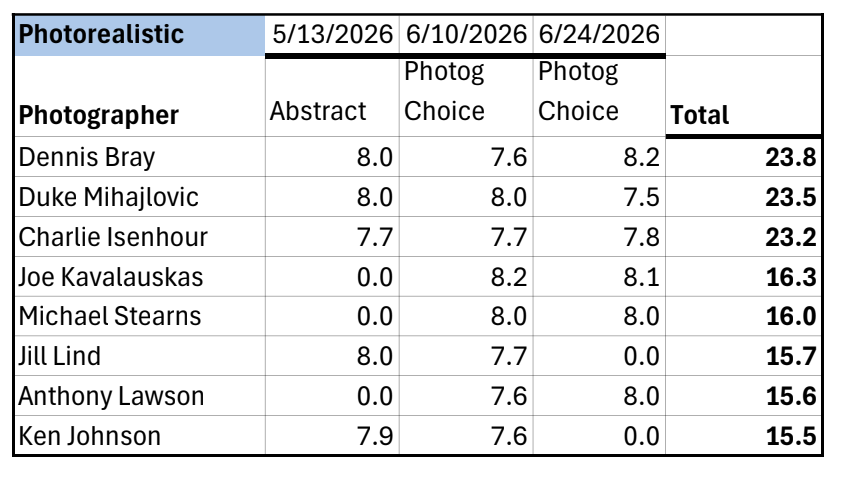
Task: Select Charlie Isenhour's 7.8 score
Action: click(599, 237)
